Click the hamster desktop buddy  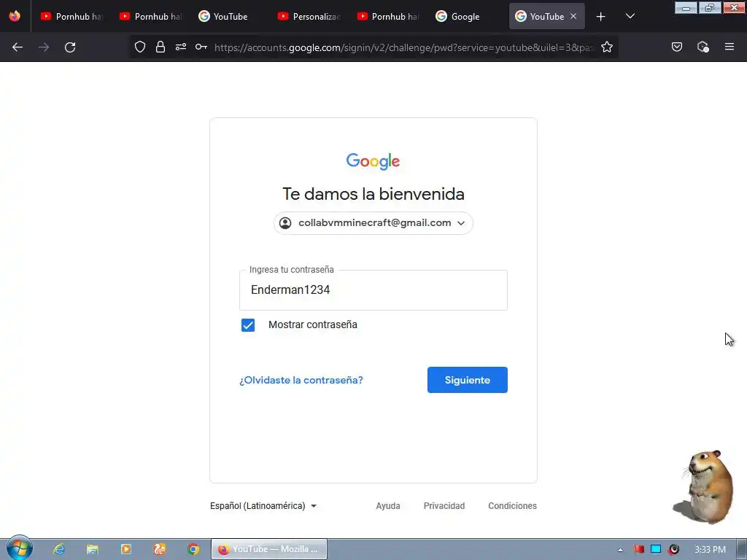tap(705, 486)
